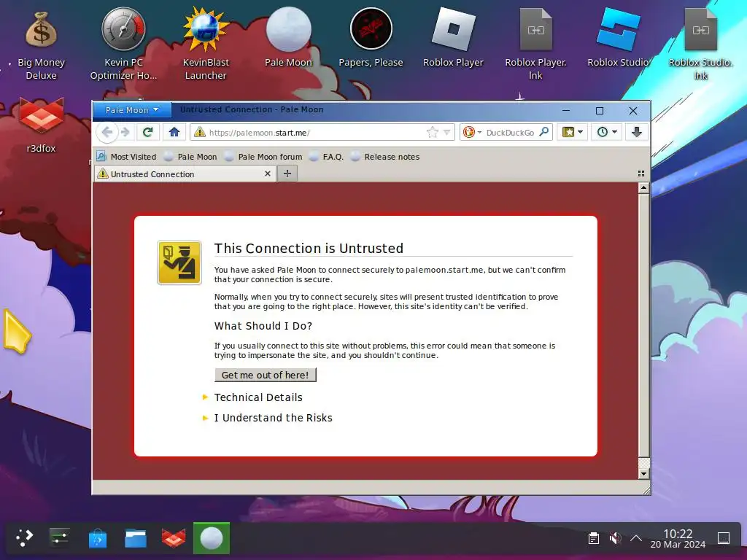Go forward with the forward arrow
The image size is (747, 560).
pyautogui.click(x=125, y=132)
